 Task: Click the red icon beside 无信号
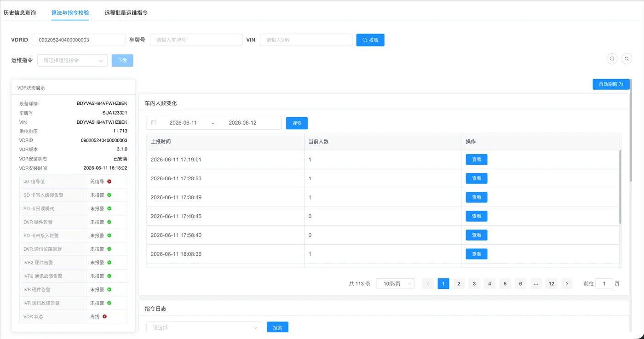[x=109, y=181]
